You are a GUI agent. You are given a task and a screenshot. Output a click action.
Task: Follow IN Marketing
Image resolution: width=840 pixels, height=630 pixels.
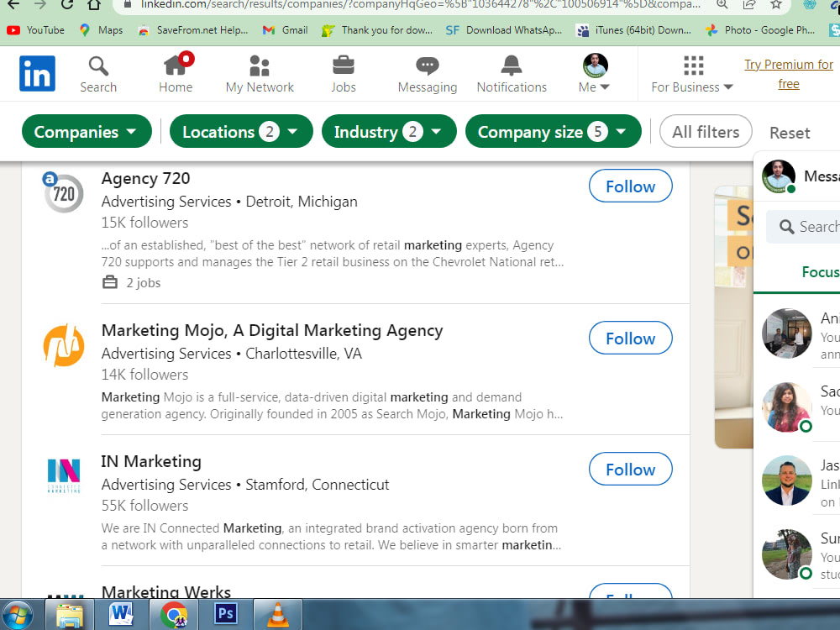coord(630,470)
